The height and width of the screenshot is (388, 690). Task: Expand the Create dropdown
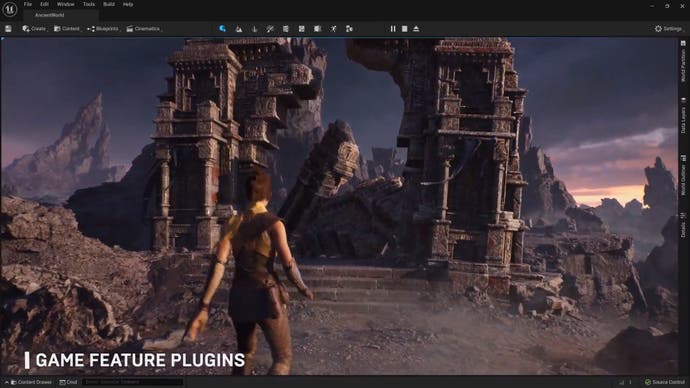34,29
